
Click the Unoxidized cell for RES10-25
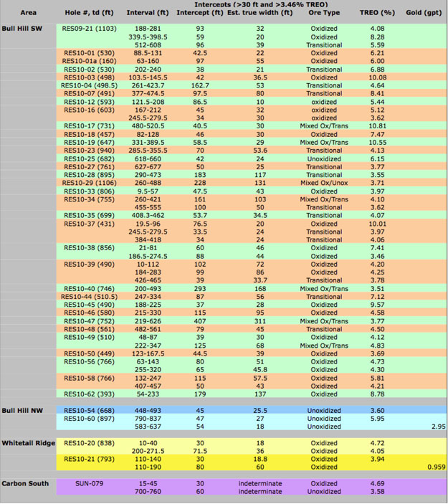point(324,159)
